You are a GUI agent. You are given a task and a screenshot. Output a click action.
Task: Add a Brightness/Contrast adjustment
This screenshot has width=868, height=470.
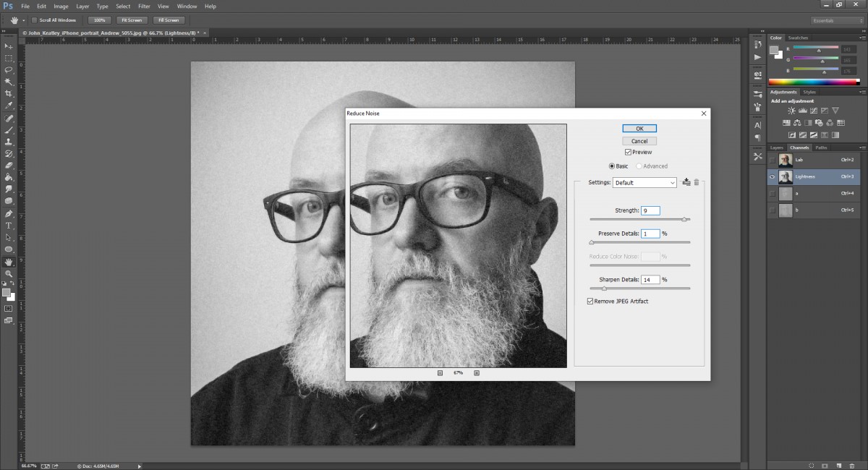coord(791,111)
